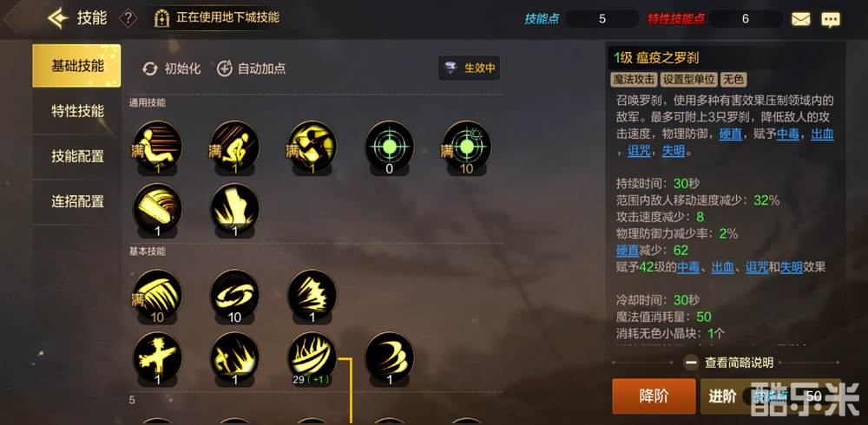Viewport: 868px width, 425px height.
Task: Select the crosshair skill showing level 0
Action: tap(389, 146)
